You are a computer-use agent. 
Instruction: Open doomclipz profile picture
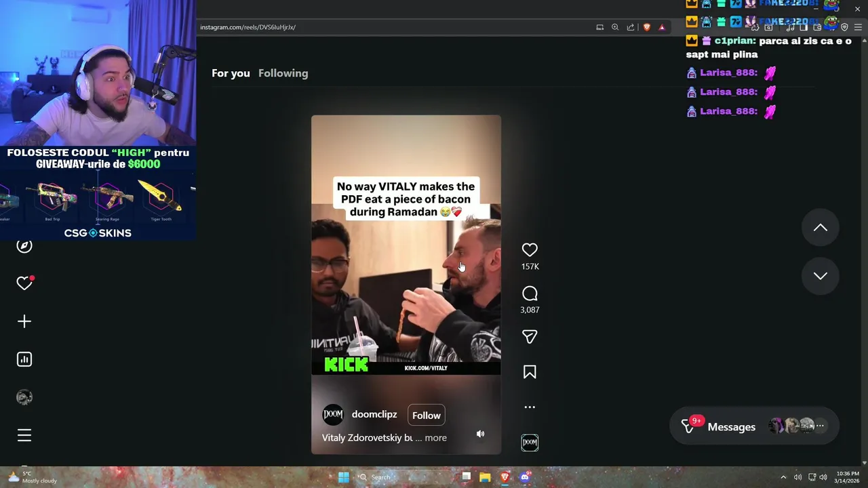(333, 415)
